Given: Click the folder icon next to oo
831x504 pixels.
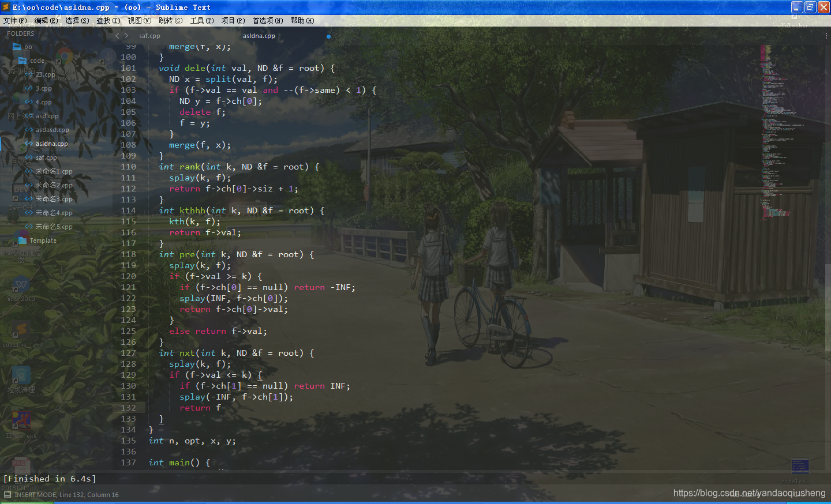Looking at the screenshot, I should point(17,47).
